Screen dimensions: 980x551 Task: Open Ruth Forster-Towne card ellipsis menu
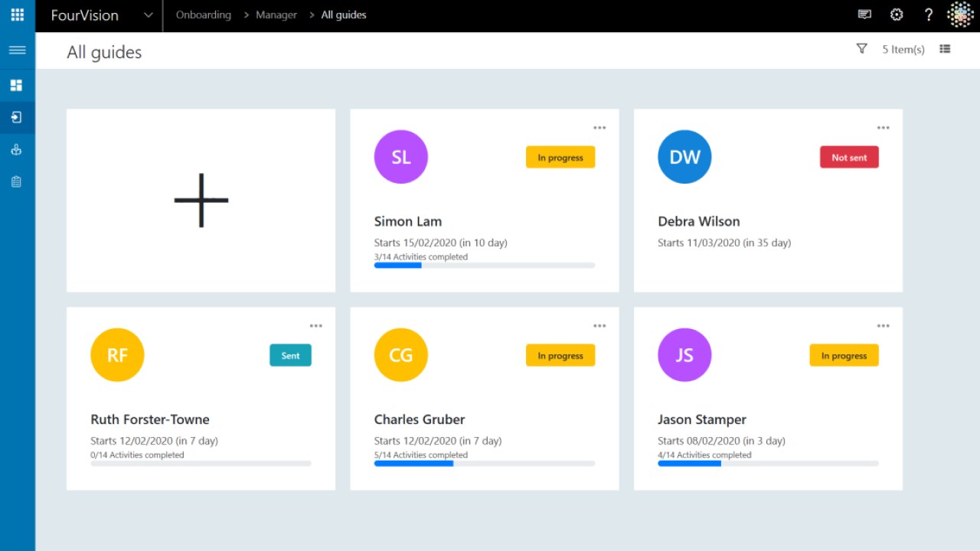(316, 326)
